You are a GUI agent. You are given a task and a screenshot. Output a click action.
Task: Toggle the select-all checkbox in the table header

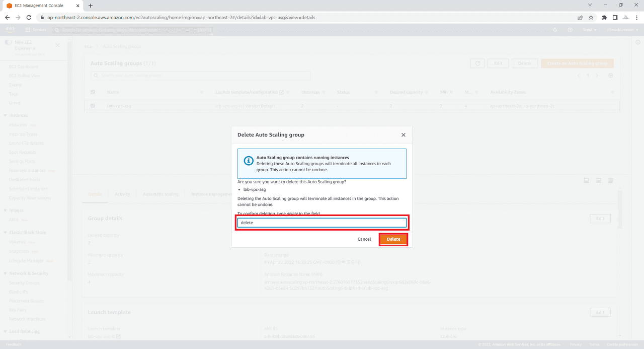92,92
